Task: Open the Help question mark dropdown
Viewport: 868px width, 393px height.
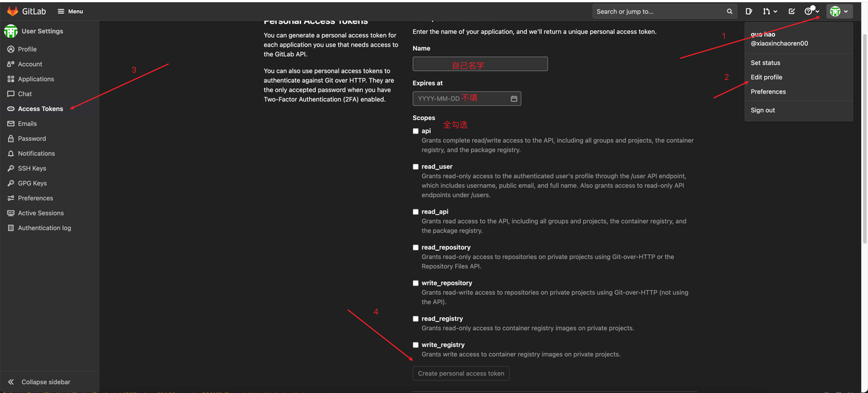Action: coord(812,12)
